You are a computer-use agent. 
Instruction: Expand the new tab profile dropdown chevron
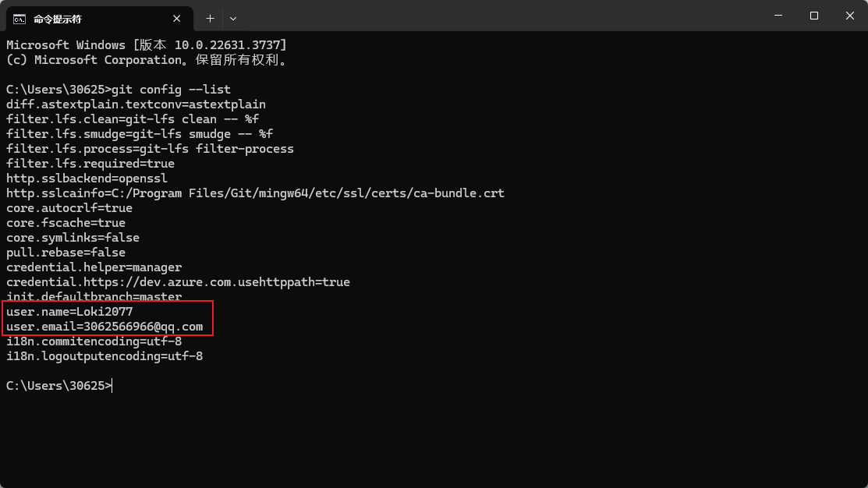(x=233, y=18)
